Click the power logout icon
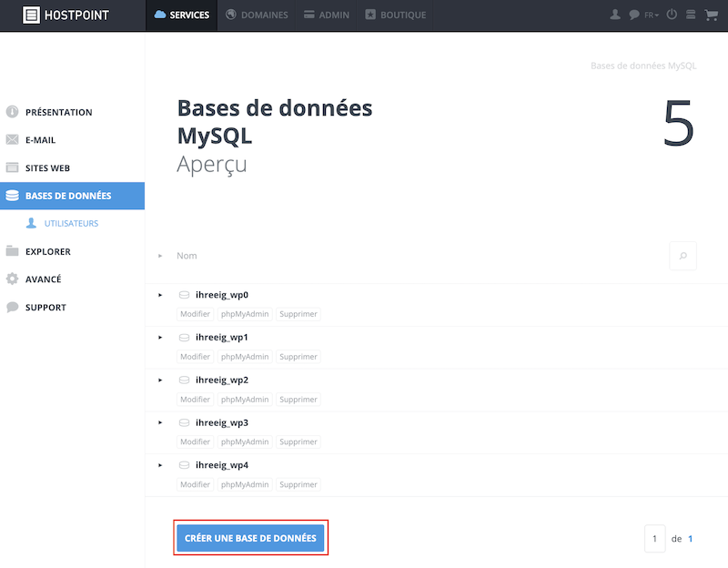728x568 pixels. [672, 15]
